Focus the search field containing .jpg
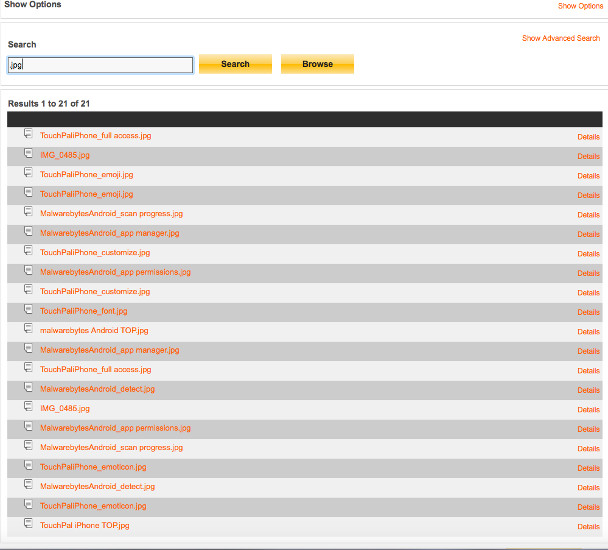This screenshot has width=608, height=550. tap(100, 65)
